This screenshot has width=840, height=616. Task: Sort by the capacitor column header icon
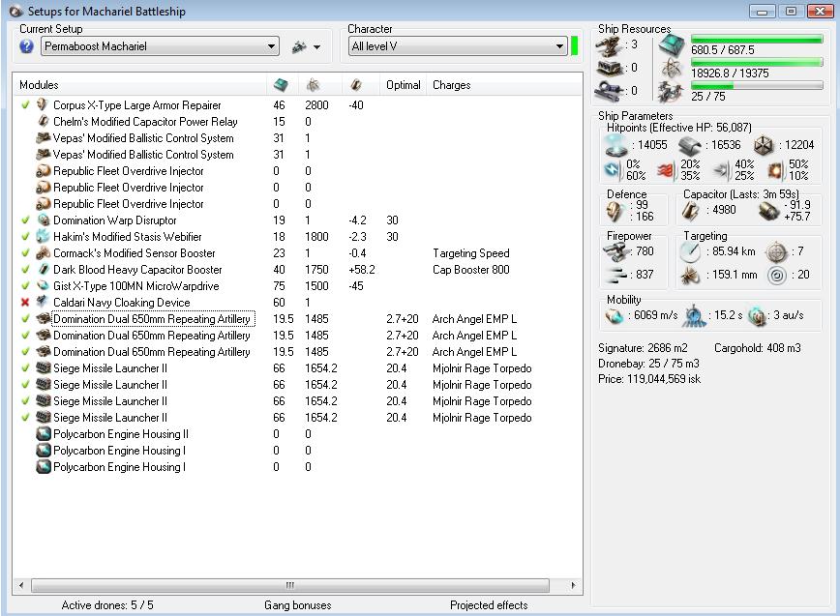pos(356,84)
